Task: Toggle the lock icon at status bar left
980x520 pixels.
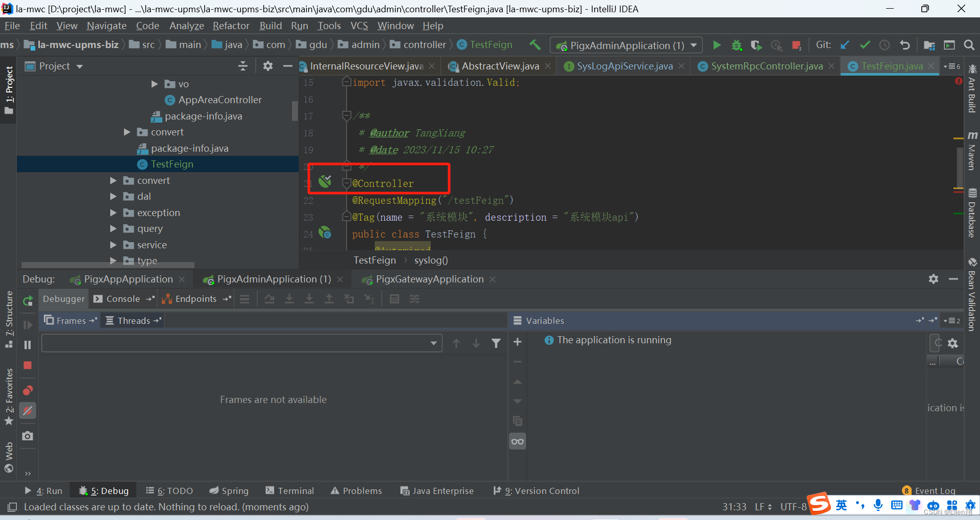Action: point(12,507)
